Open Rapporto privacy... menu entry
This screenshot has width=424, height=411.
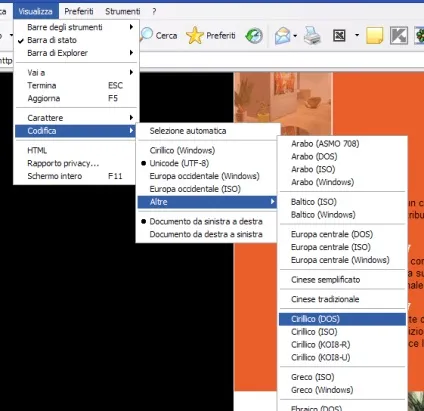[76, 163]
